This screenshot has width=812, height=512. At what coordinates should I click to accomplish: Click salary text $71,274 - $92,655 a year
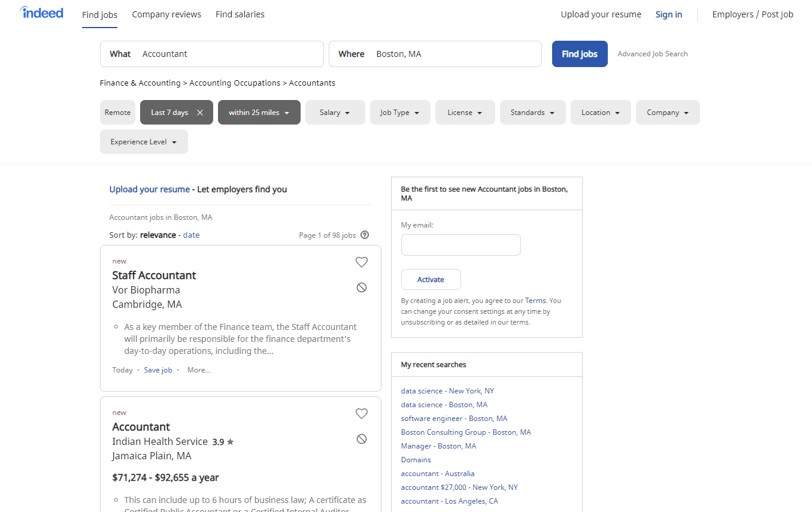click(165, 478)
